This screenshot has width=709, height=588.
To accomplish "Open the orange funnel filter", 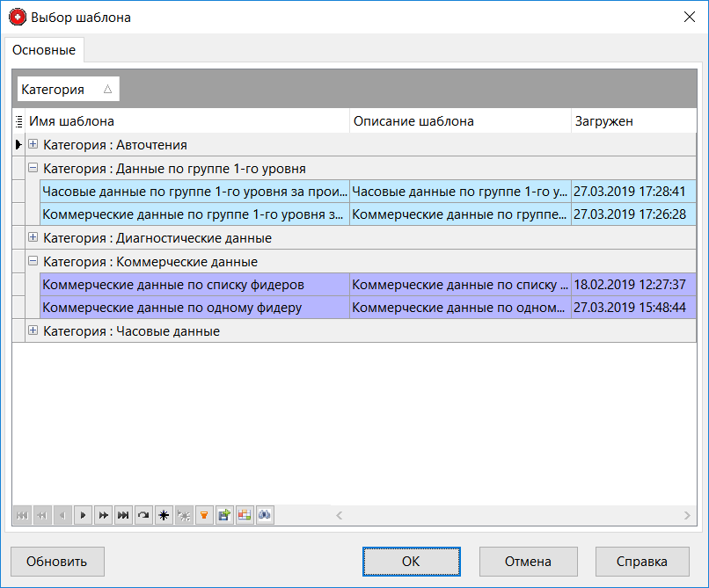I will coord(203,516).
